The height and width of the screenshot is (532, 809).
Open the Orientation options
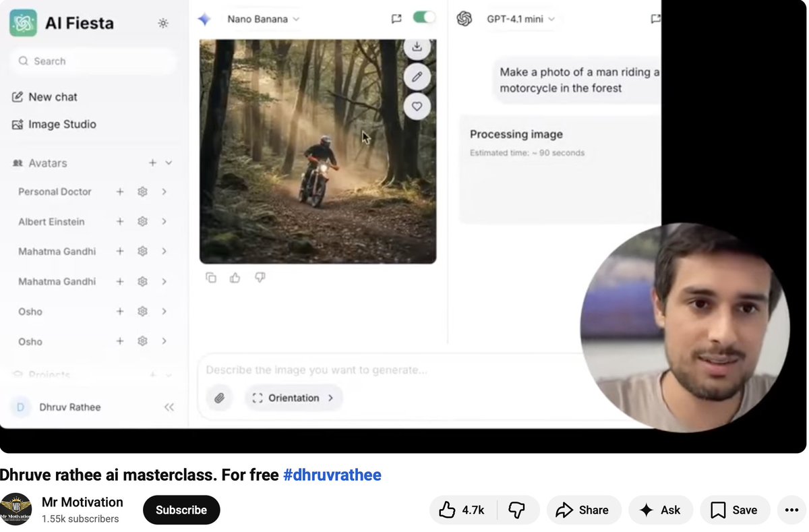(x=293, y=398)
